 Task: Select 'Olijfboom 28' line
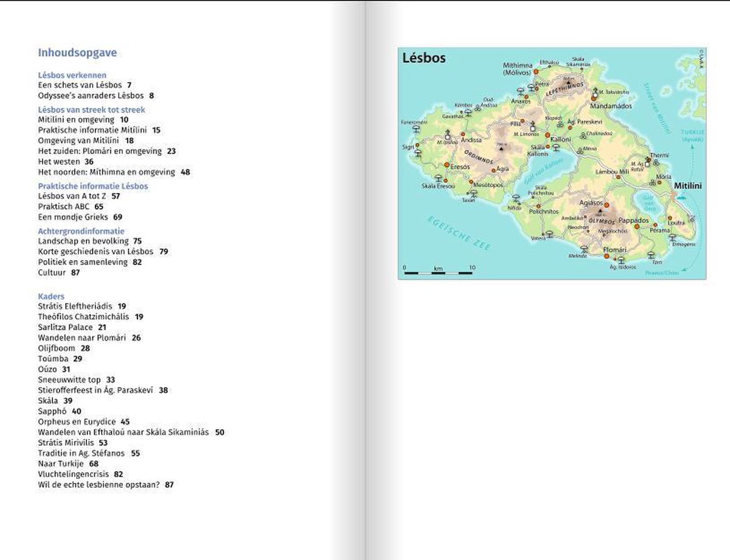click(64, 348)
